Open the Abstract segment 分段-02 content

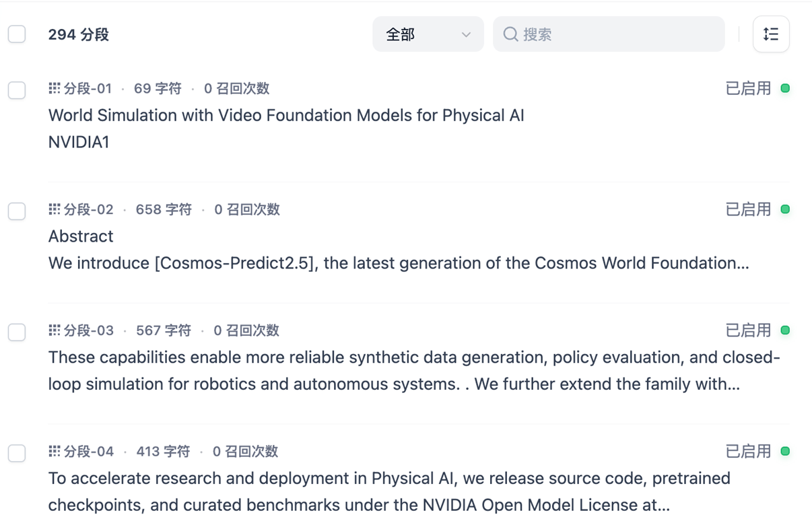[x=397, y=250]
